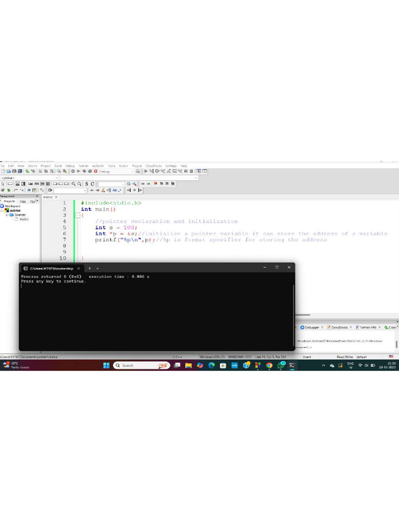Click the Build gear icon
This screenshot has width=399, height=532.
(x=73, y=171)
